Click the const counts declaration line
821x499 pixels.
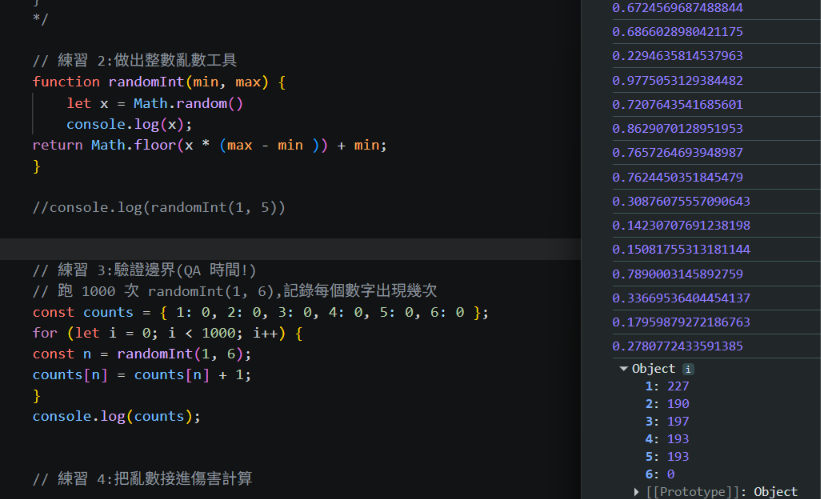pos(260,313)
